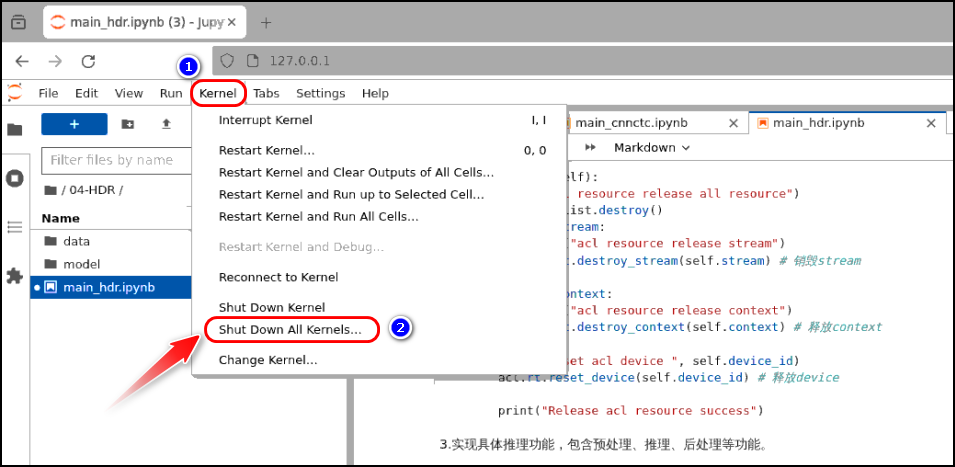Choose Restart Kernel…
955x467 pixels.
coord(380,150)
